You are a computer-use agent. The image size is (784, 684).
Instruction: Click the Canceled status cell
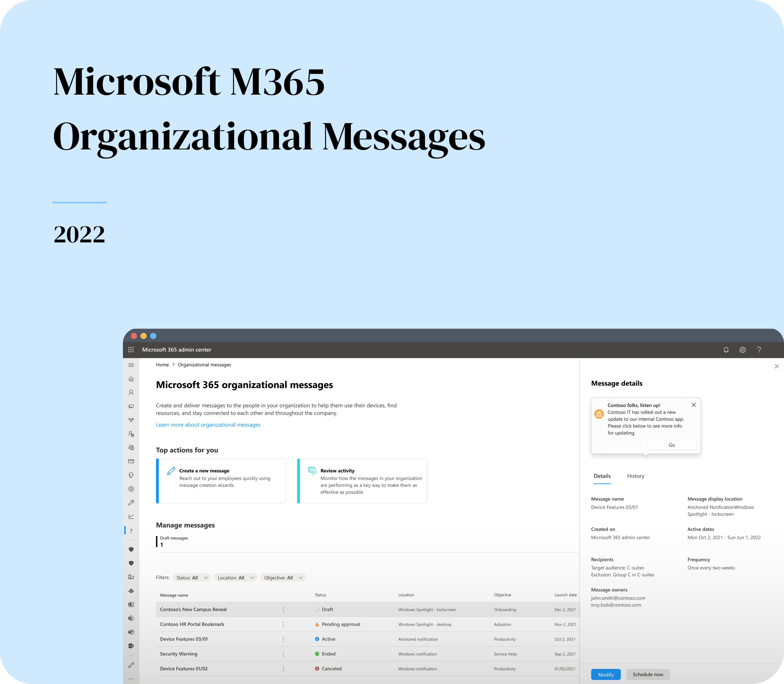(x=328, y=669)
